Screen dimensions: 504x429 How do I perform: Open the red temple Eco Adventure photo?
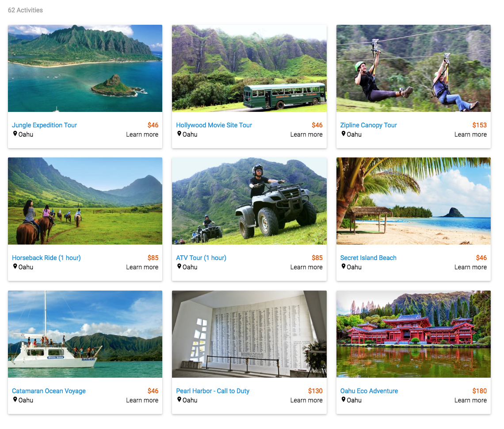click(413, 334)
